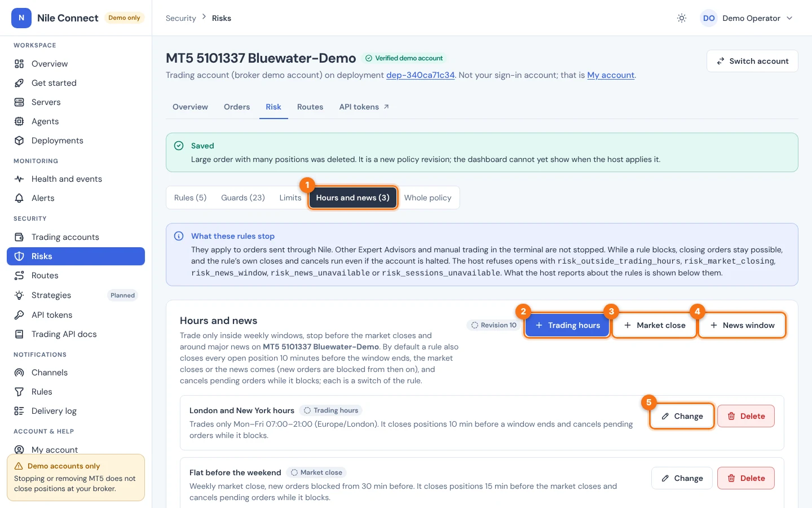The height and width of the screenshot is (508, 812).
Task: Delete the London and New York hours rule
Action: point(746,416)
